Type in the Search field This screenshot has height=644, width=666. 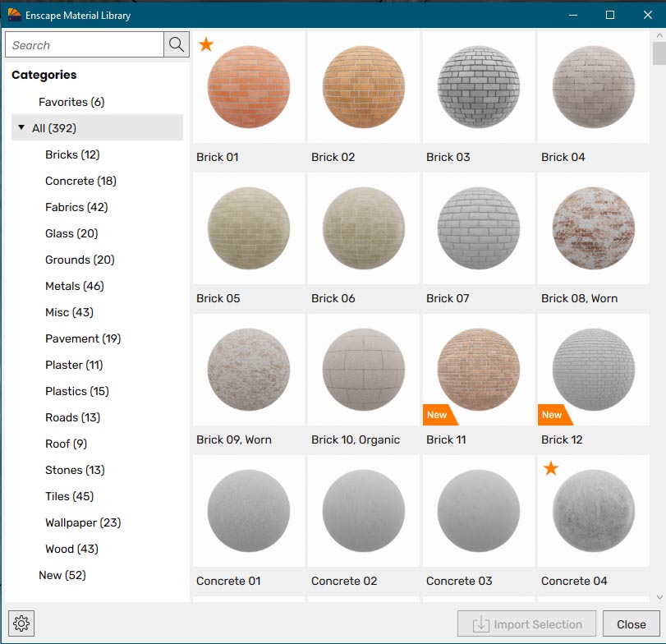coord(85,45)
